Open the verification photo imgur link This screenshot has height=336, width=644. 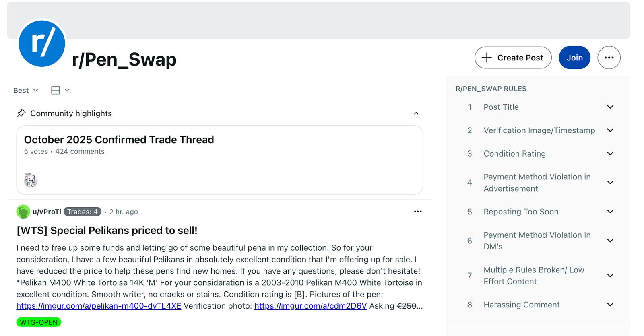[x=310, y=306]
